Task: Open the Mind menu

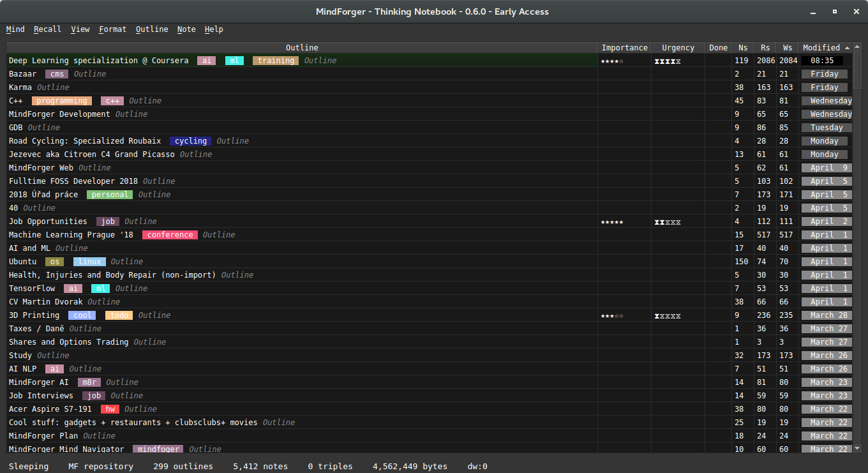Action: click(x=15, y=29)
